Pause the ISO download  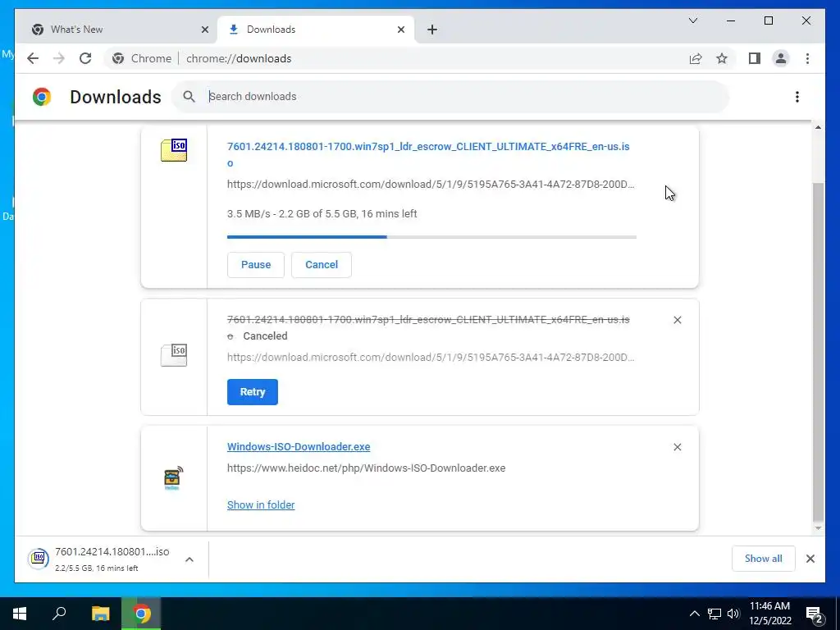pos(256,265)
